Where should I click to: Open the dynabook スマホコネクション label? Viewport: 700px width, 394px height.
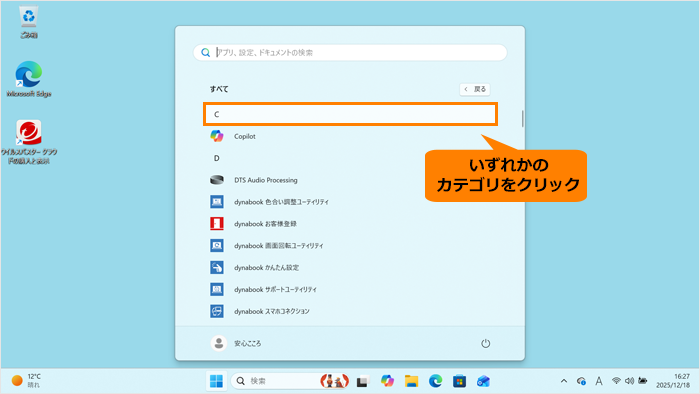(271, 311)
